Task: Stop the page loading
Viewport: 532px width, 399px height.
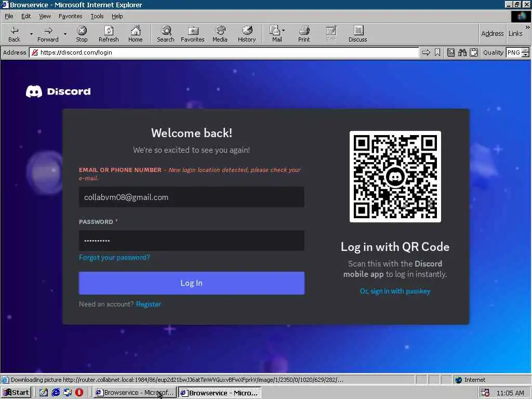Action: coord(82,34)
